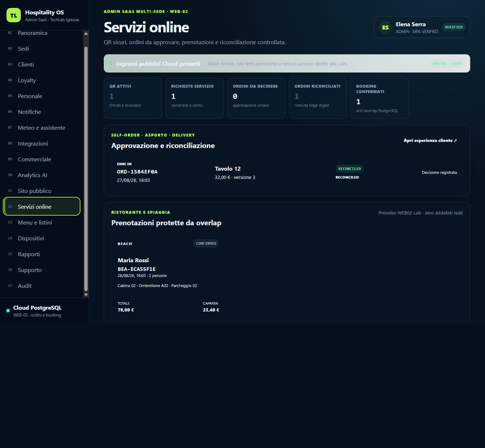Open the Rapporti section

42,254
